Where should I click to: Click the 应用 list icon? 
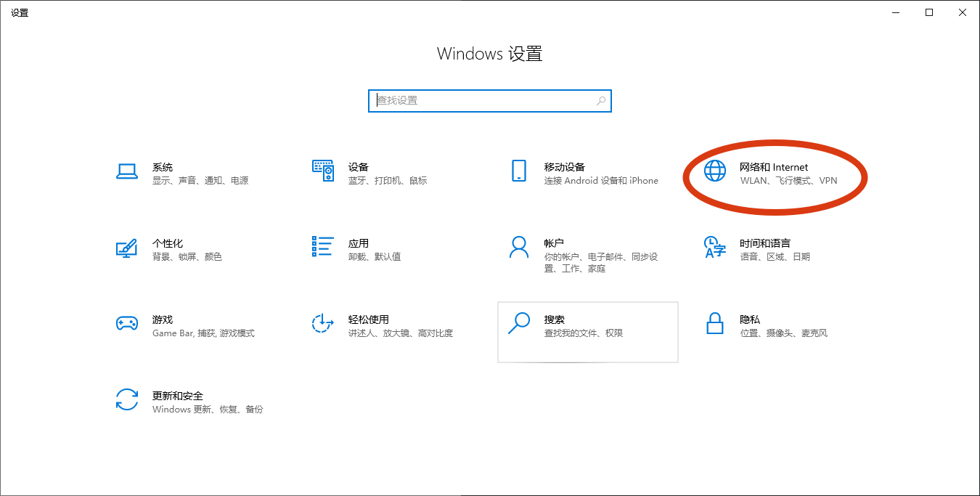click(x=323, y=246)
